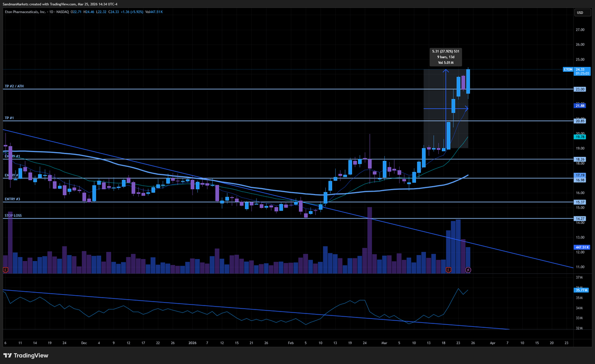Click the price range measurement info box
Viewport: 595px width, 364px height.
(445, 57)
